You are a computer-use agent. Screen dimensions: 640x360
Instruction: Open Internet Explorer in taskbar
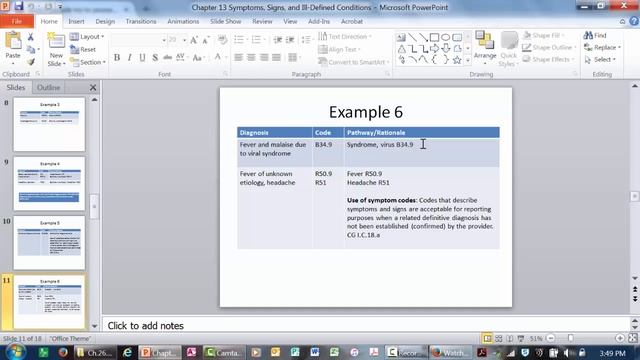pos(127,352)
